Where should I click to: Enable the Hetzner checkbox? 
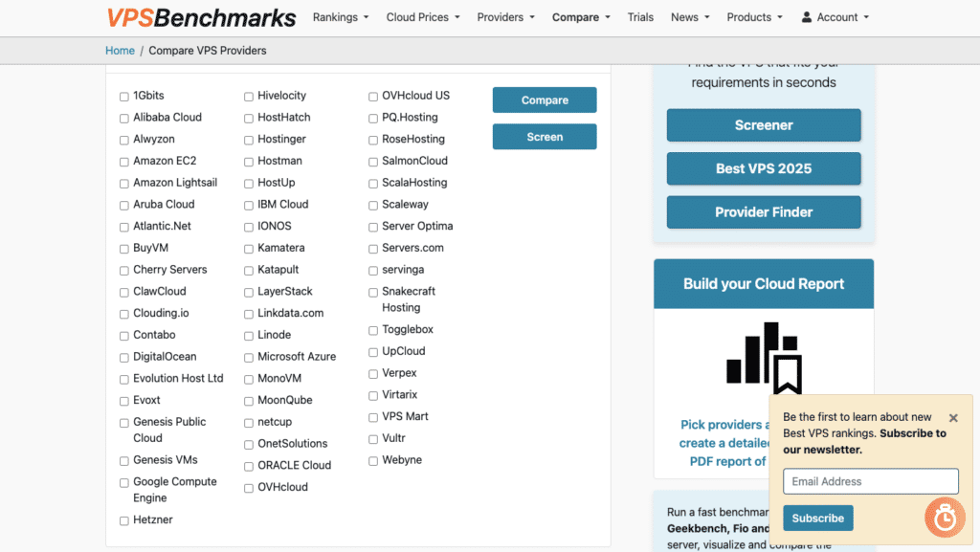click(x=124, y=520)
